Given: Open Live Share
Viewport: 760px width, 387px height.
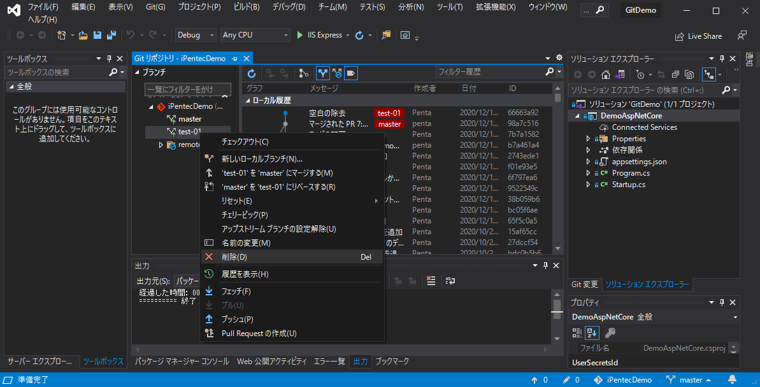Looking at the screenshot, I should 698,36.
